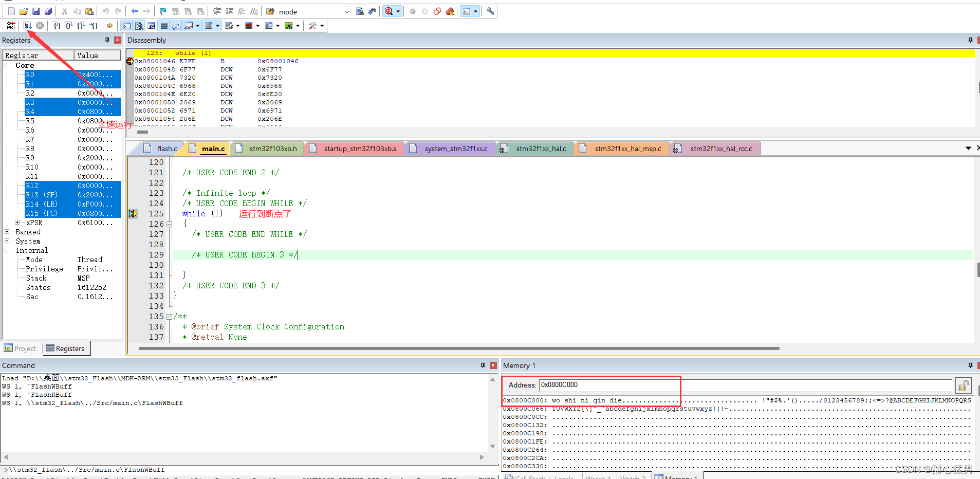The width and height of the screenshot is (980, 479).
Task: Navigate backwards blue arrow
Action: tap(135, 11)
